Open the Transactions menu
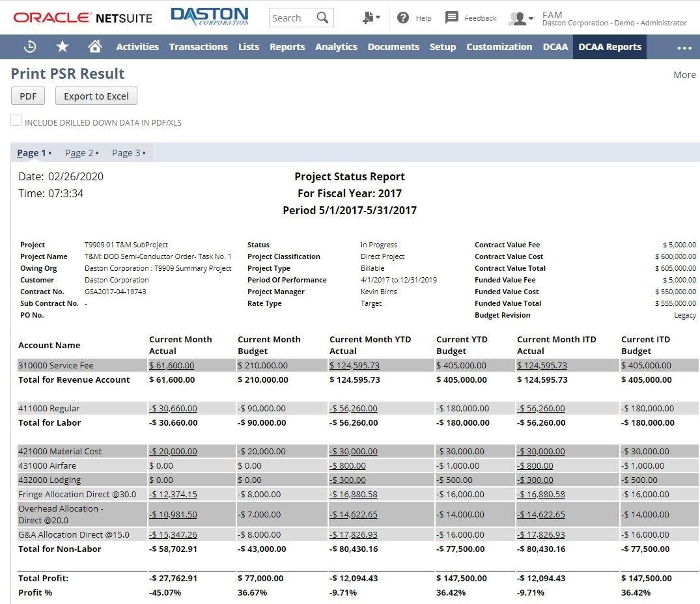The image size is (700, 604). click(198, 47)
